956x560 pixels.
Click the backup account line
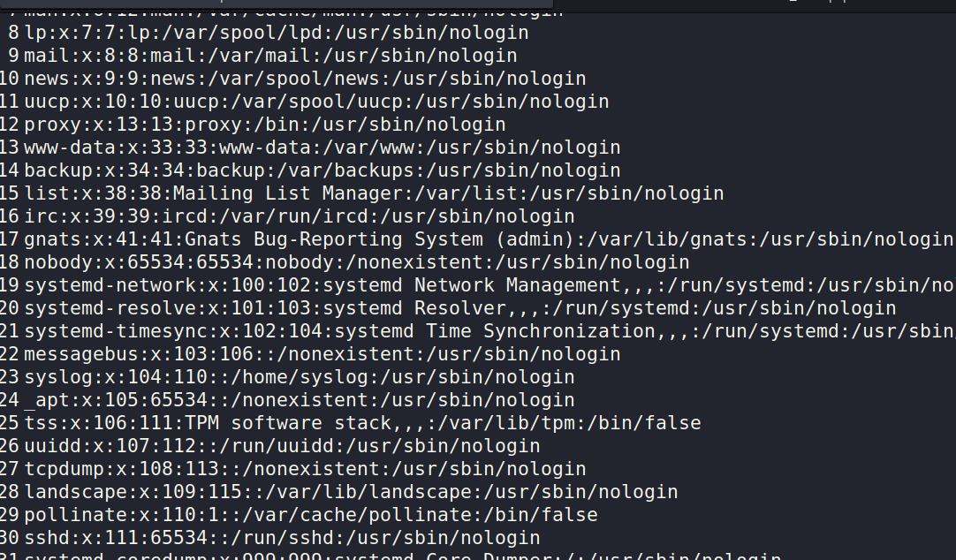(322, 170)
